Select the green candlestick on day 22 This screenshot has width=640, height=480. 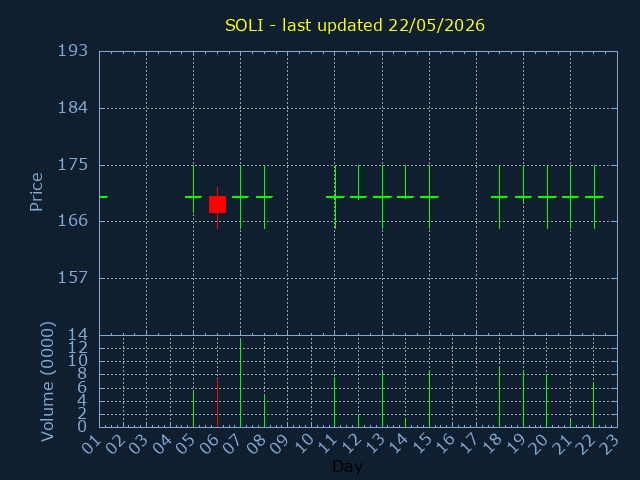(x=595, y=197)
